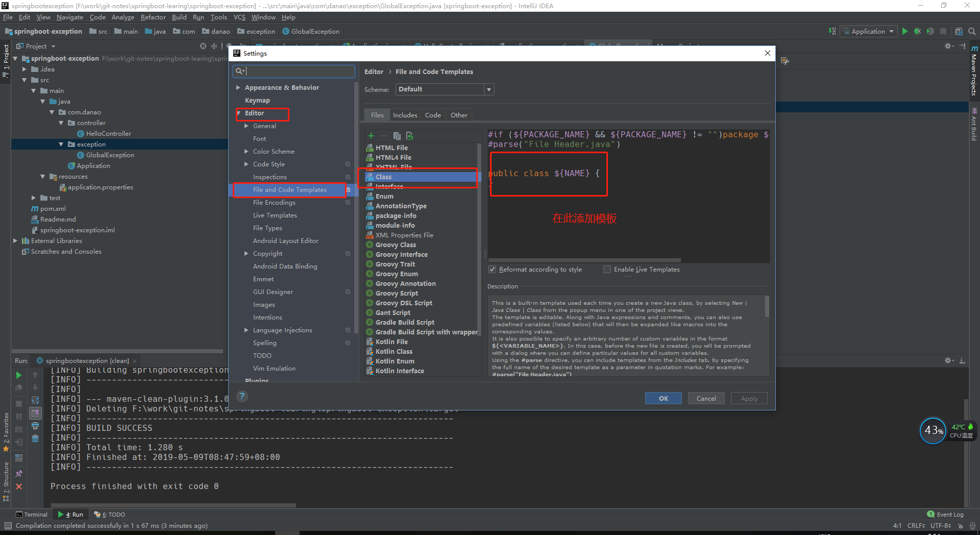Toggle tool window quick access in status bar
This screenshot has width=980, height=535.
(x=8, y=526)
